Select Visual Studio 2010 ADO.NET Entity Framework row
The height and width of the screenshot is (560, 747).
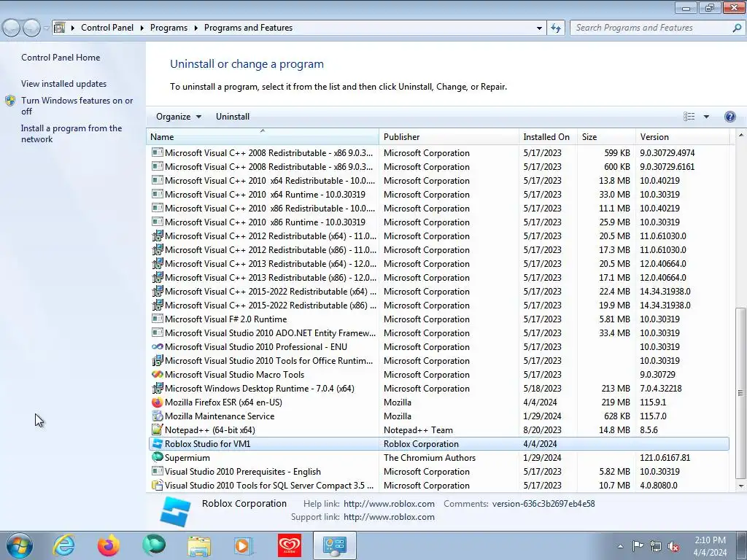[x=438, y=332]
